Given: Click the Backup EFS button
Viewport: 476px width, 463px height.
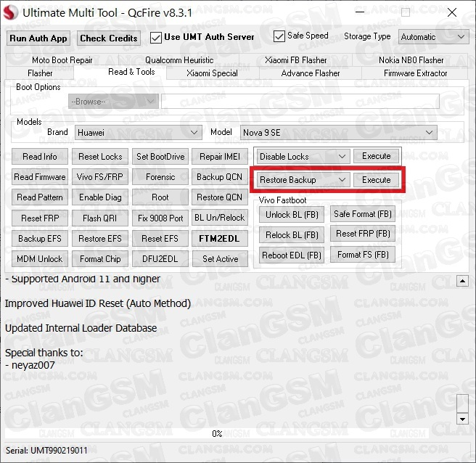Looking at the screenshot, I should tap(40, 239).
